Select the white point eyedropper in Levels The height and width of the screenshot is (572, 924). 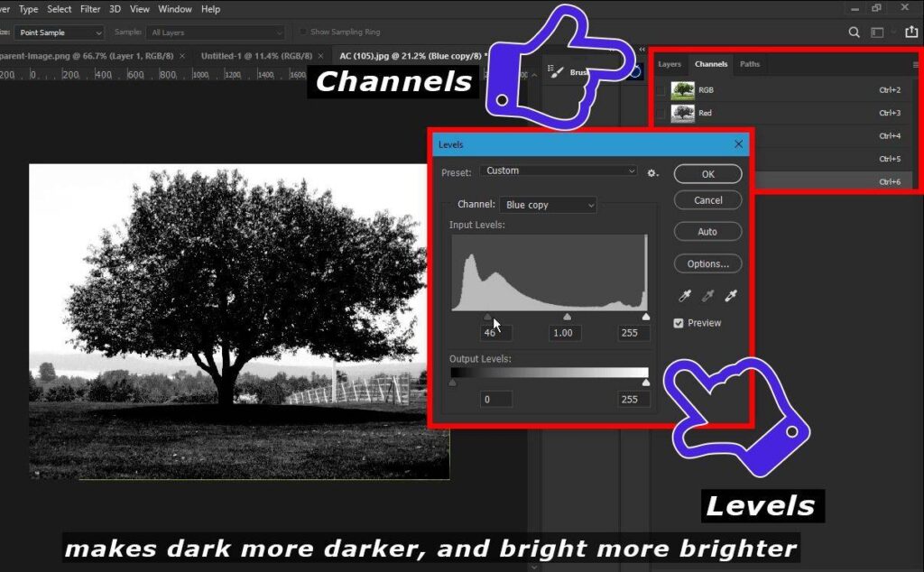(731, 296)
